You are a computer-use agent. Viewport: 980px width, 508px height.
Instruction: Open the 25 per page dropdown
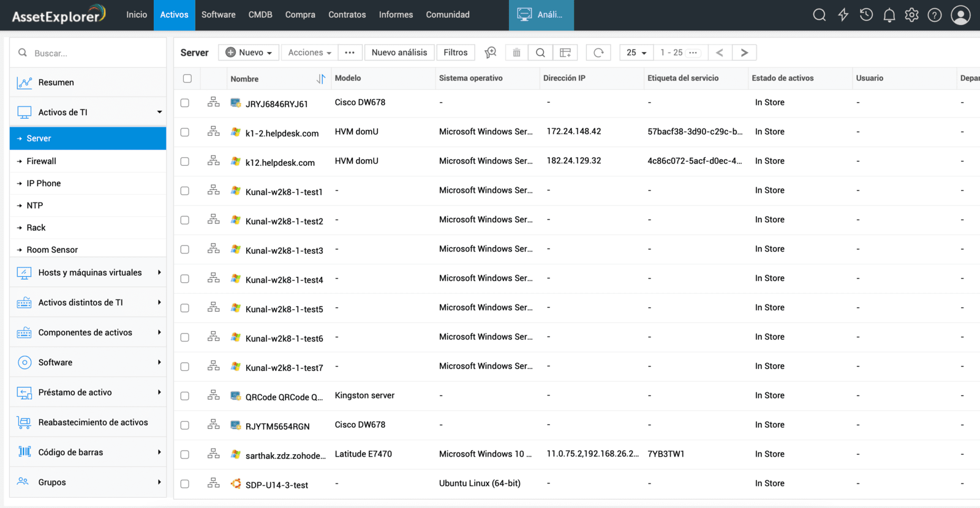tap(636, 53)
